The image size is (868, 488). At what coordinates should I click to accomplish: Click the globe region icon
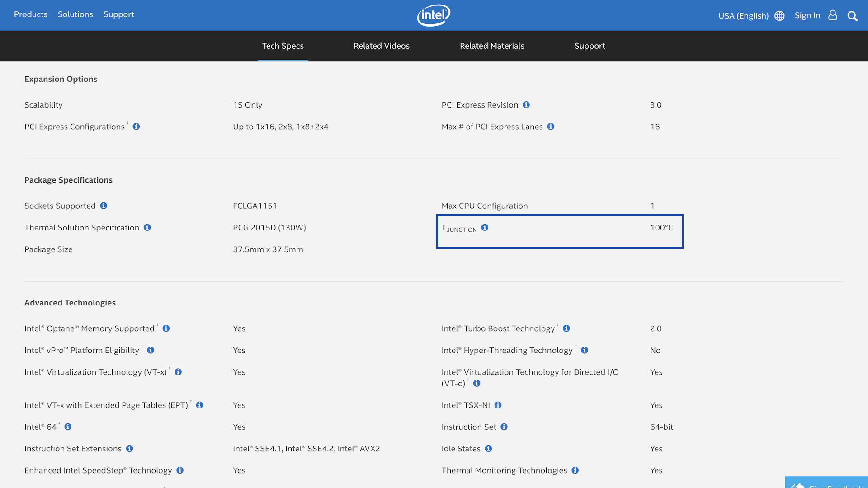pos(779,16)
